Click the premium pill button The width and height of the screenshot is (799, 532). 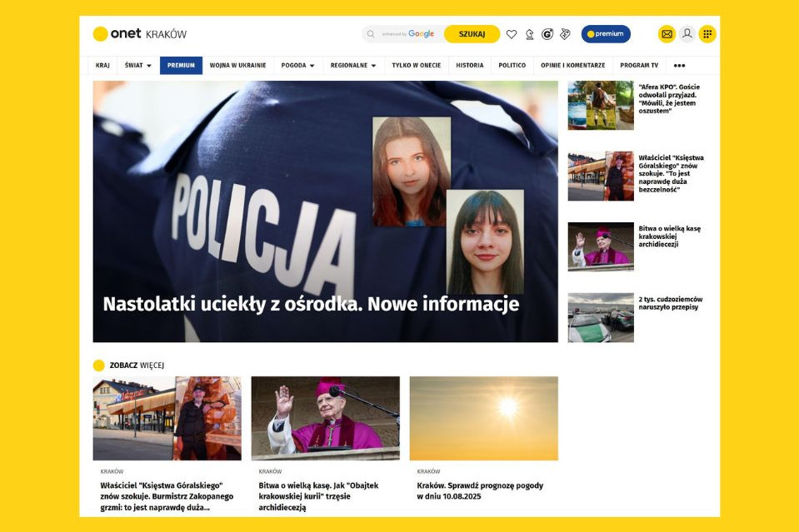coord(607,34)
